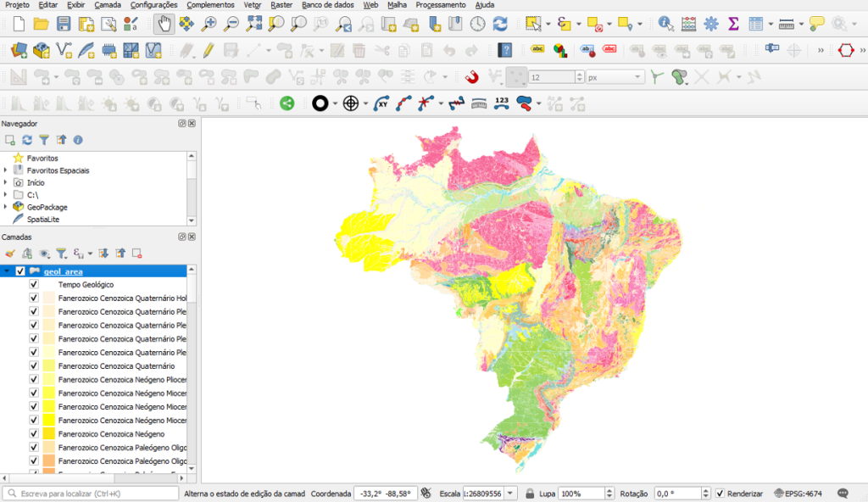Click the Toggle Editing pencil icon
Image resolution: width=868 pixels, height=502 pixels.
pos(209,51)
